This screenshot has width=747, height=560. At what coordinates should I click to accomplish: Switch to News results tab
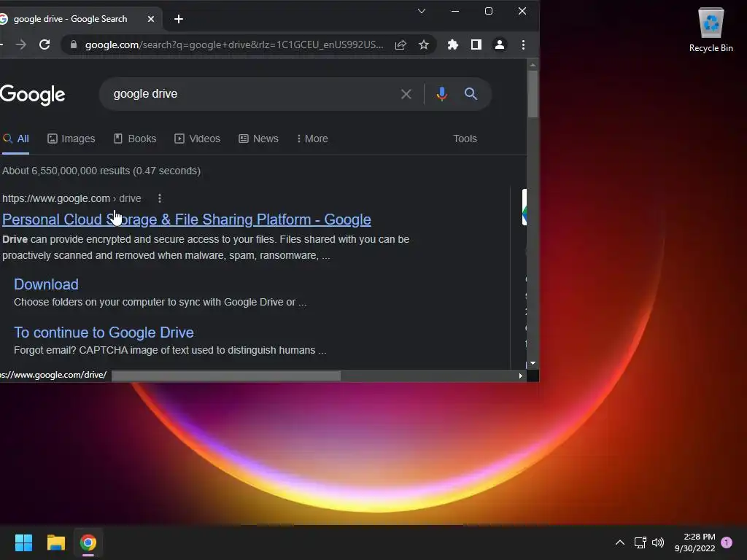click(258, 139)
